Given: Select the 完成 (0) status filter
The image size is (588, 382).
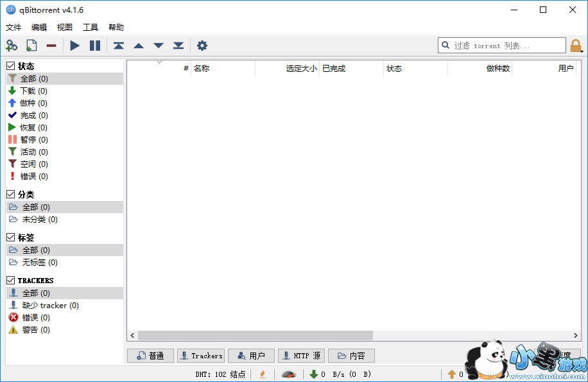Looking at the screenshot, I should [65, 116].
